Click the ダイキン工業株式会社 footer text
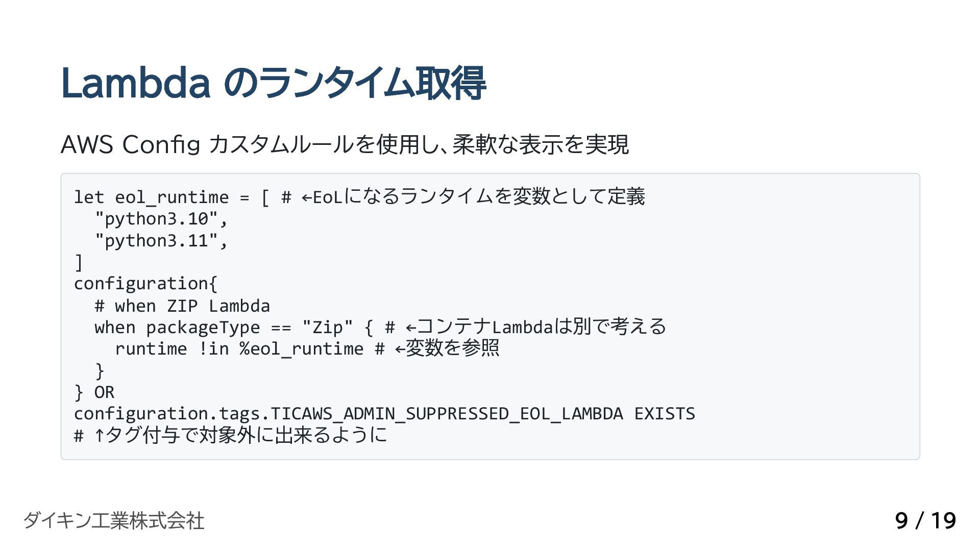 (x=113, y=520)
